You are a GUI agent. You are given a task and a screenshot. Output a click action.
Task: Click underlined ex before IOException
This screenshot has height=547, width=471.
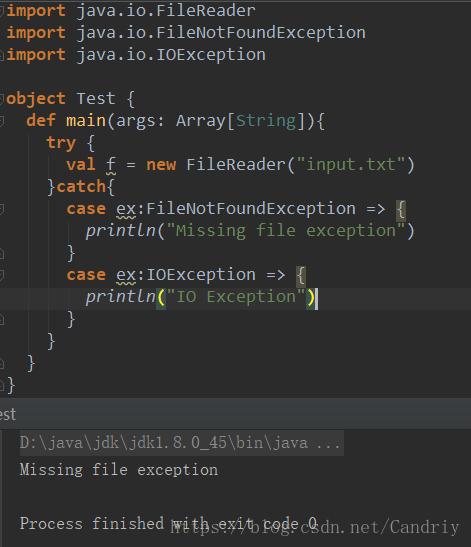pyautogui.click(x=126, y=275)
